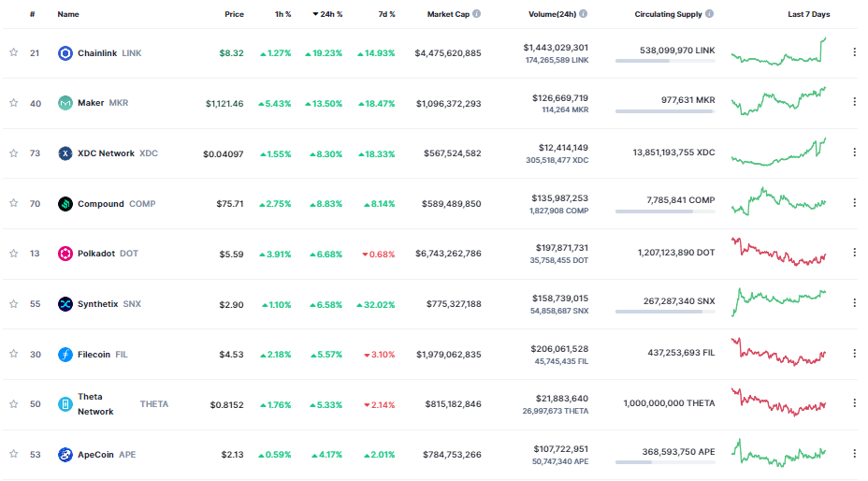Click the Compound coin logo
The height and width of the screenshot is (481, 868).
tap(65, 204)
